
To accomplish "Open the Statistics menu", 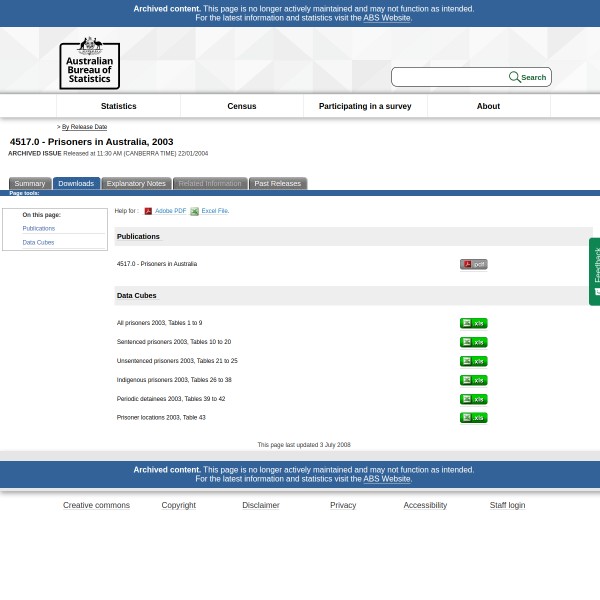I will tap(118, 106).
